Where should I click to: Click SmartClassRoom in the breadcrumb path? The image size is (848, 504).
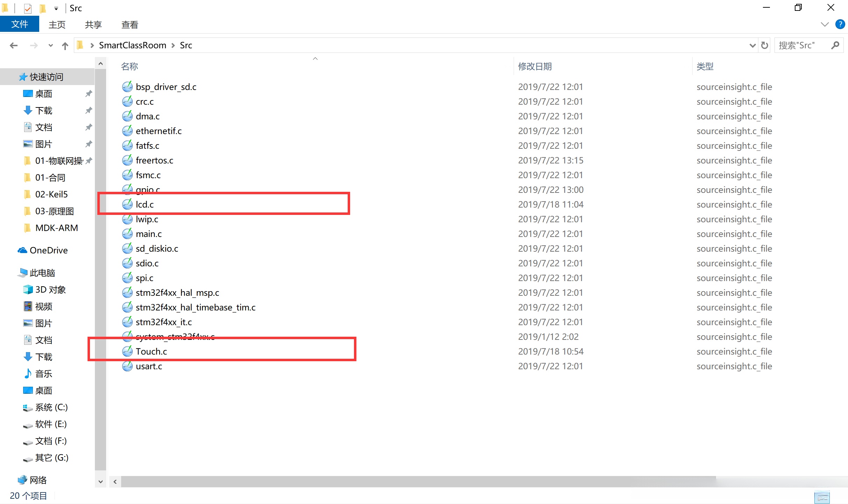point(132,45)
